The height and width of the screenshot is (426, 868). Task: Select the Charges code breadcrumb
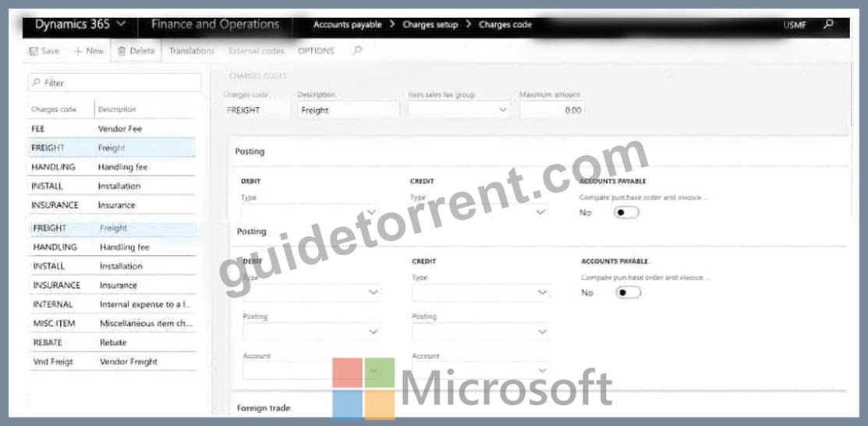[x=505, y=24]
